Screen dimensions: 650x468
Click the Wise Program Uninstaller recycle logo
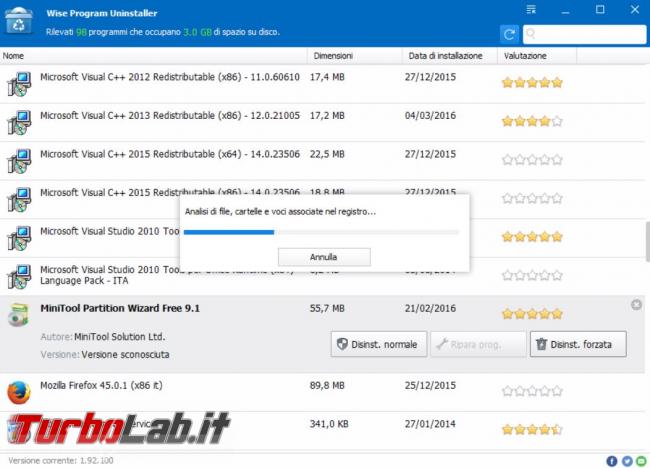pos(19,21)
